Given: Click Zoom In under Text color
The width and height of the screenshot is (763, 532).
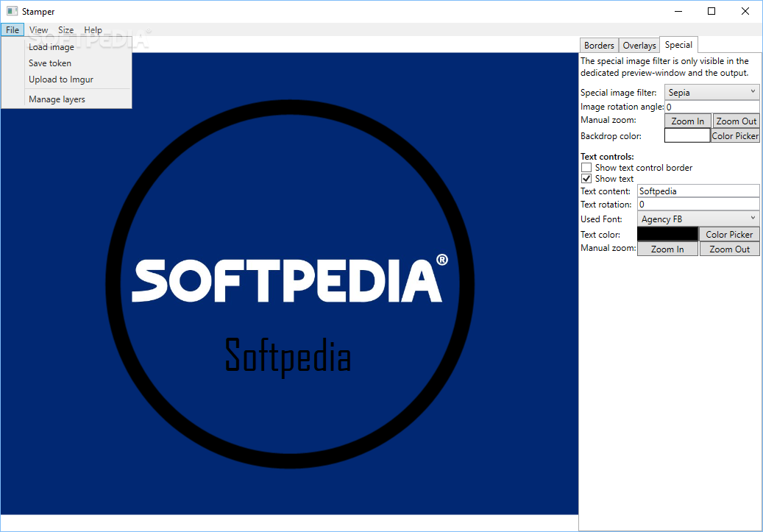Looking at the screenshot, I should [x=667, y=249].
